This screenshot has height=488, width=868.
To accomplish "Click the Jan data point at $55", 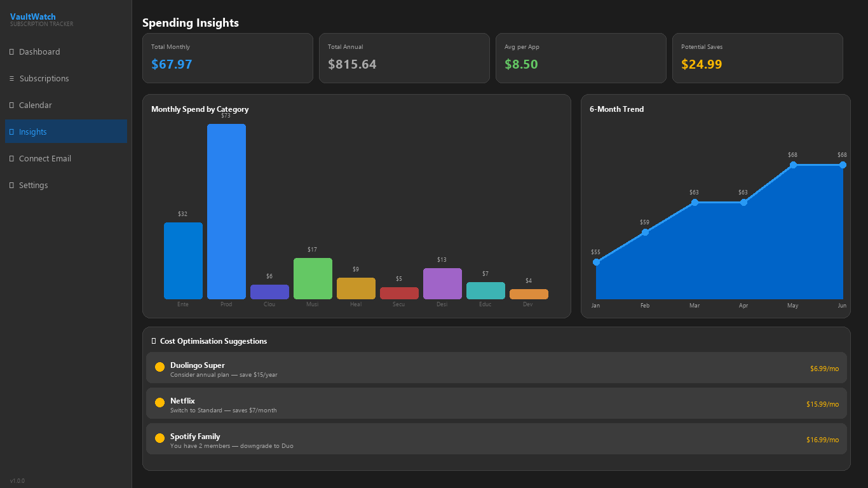I will (596, 262).
